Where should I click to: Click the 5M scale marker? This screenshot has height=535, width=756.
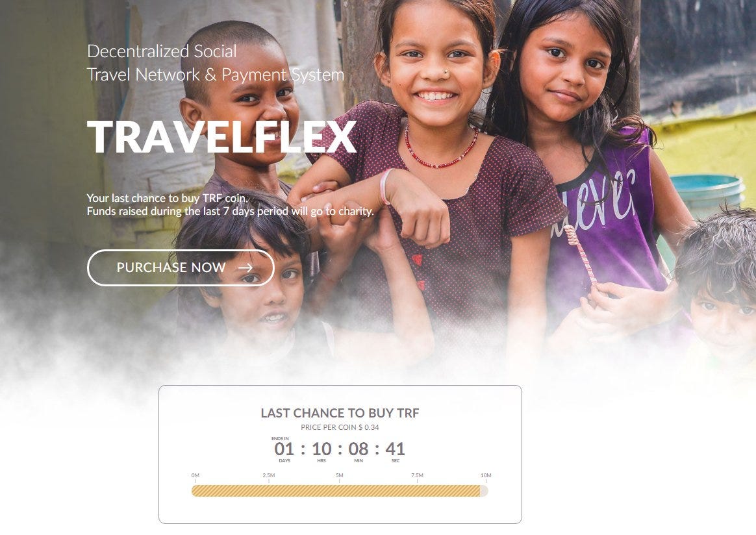click(340, 475)
